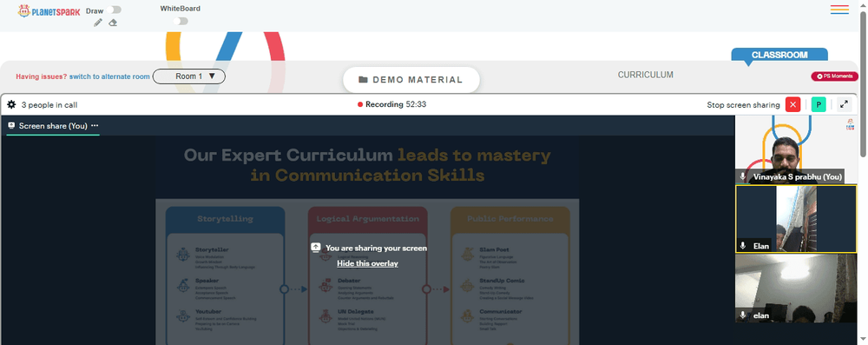The image size is (868, 345).
Task: Select the Screen share (You) tab
Action: (53, 126)
